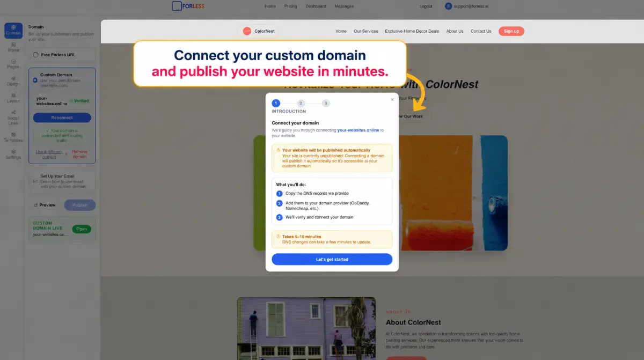This screenshot has width=644, height=360.
Task: Click the Verified status badge
Action: (x=79, y=101)
